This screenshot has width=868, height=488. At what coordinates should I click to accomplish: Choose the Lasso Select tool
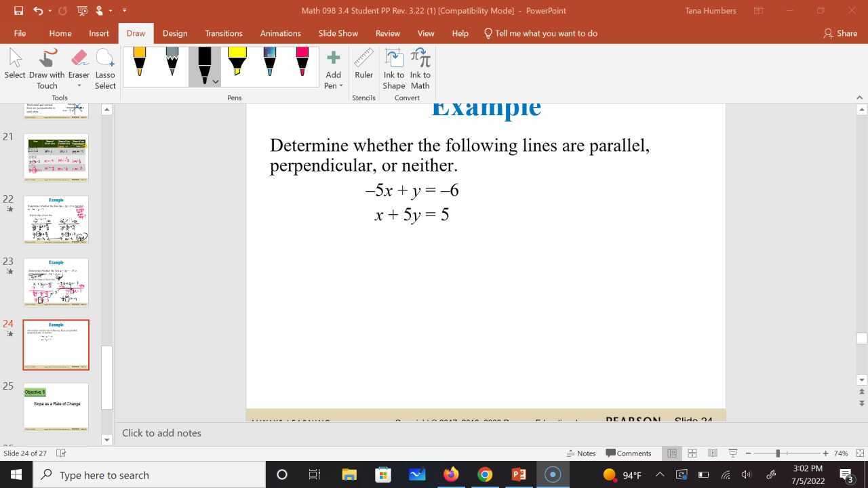[x=105, y=66]
